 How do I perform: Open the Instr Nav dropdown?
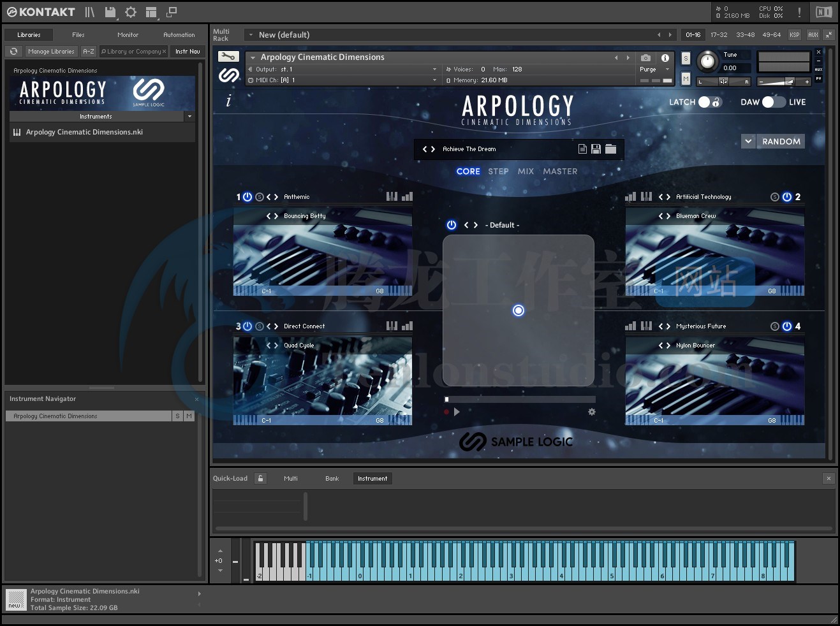[188, 52]
